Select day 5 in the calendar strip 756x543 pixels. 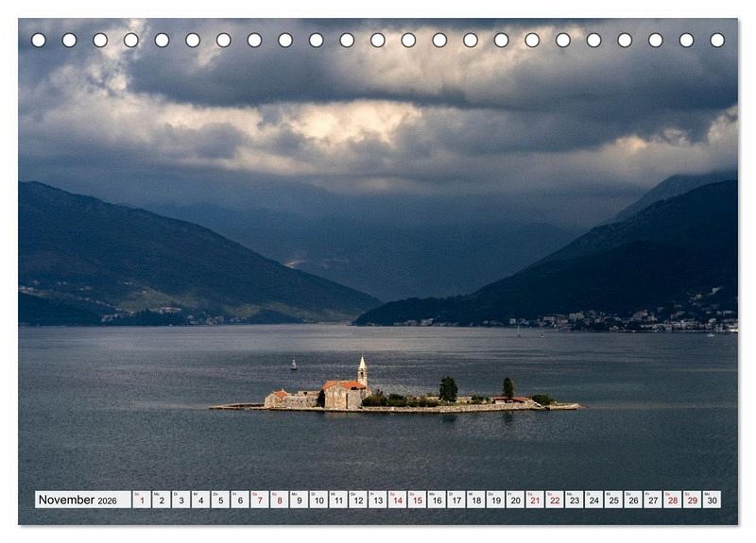(x=220, y=500)
